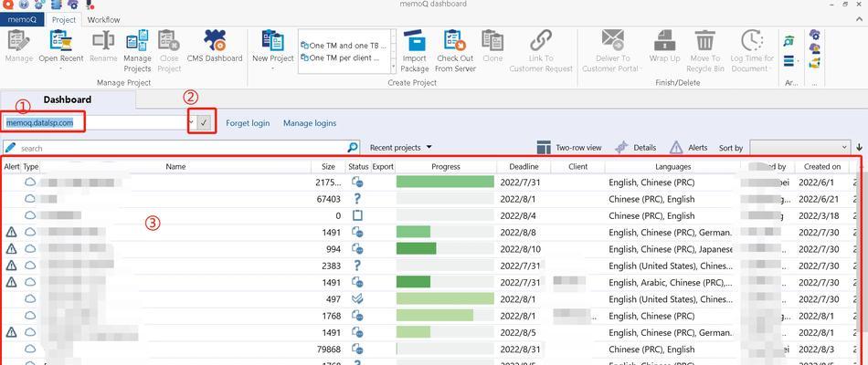The width and height of the screenshot is (868, 365).
Task: Click Check Out From Server icon
Action: pos(455,40)
